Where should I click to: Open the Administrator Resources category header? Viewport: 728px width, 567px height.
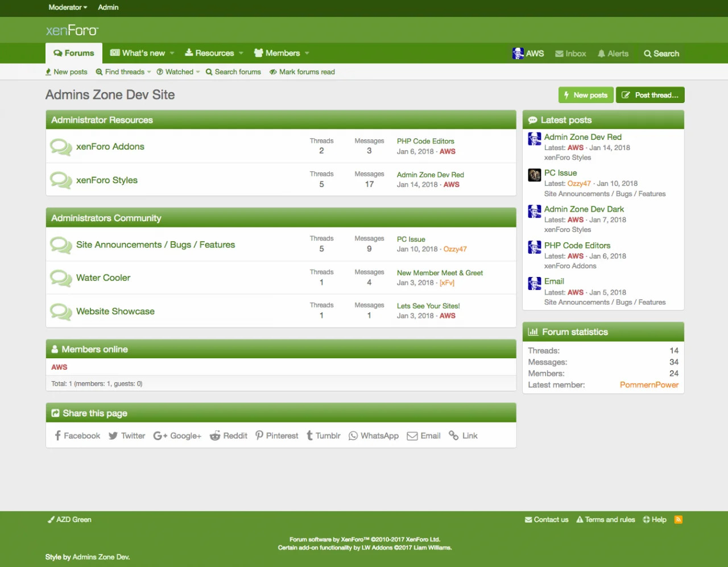pyautogui.click(x=102, y=120)
